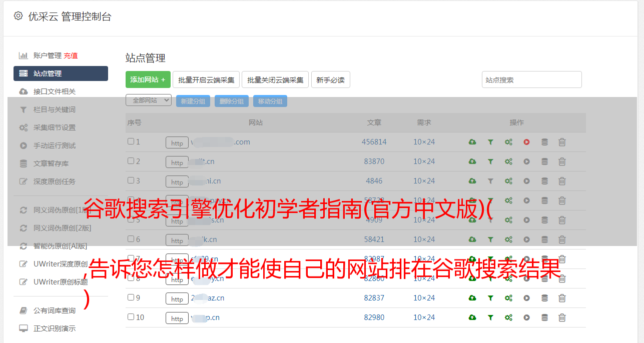Open collection settings gears in row 1
This screenshot has width=644, height=343.
coord(508,142)
